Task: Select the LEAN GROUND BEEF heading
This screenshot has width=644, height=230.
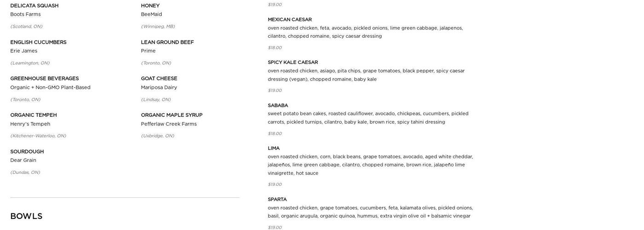Action: click(167, 42)
